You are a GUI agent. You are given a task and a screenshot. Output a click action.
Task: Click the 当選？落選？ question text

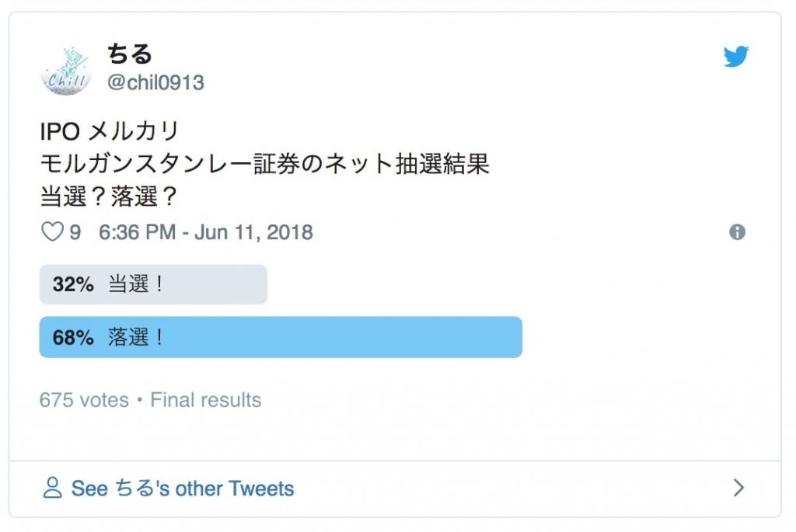[109, 196]
